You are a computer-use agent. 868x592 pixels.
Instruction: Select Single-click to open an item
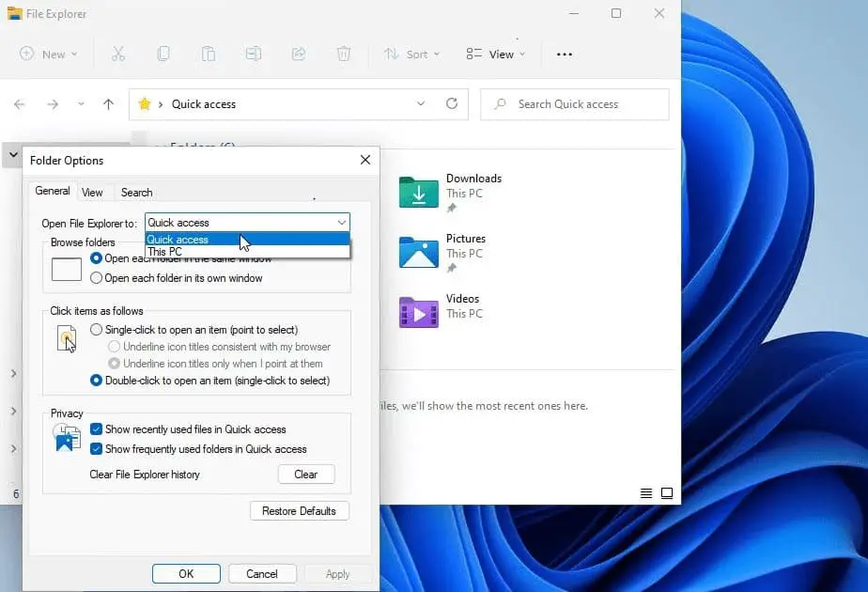coord(96,330)
